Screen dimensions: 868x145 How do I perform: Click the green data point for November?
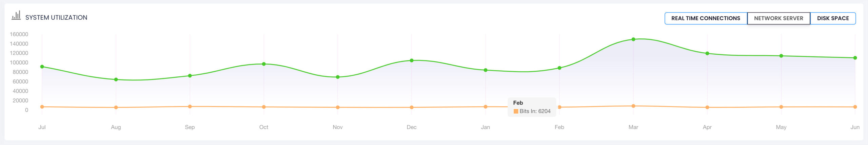click(338, 77)
